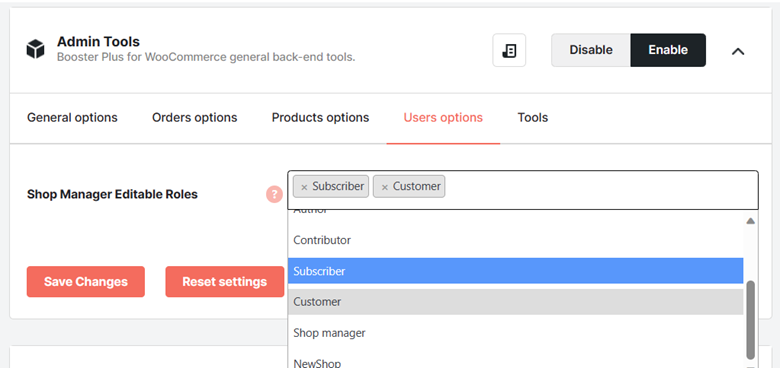
Task: Open the Tools tab
Action: (533, 118)
